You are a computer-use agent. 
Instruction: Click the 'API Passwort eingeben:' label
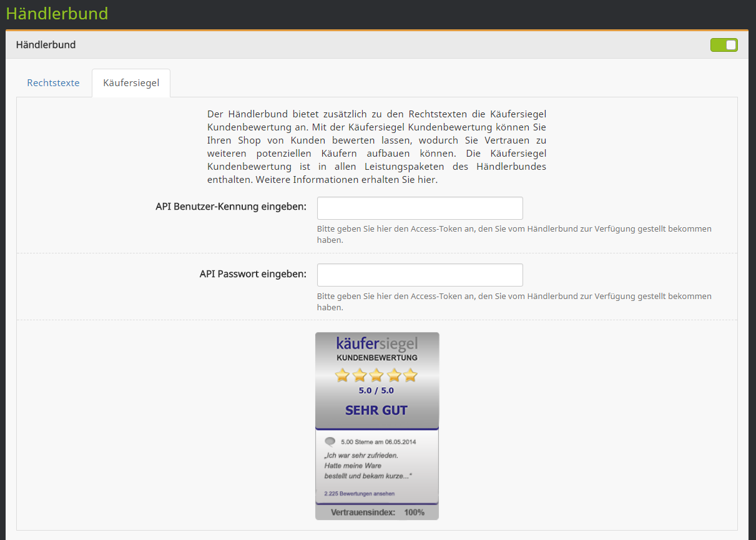click(253, 273)
